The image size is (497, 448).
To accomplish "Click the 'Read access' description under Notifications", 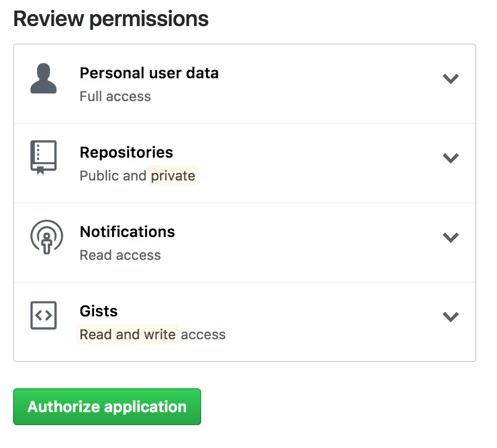I will click(x=120, y=255).
